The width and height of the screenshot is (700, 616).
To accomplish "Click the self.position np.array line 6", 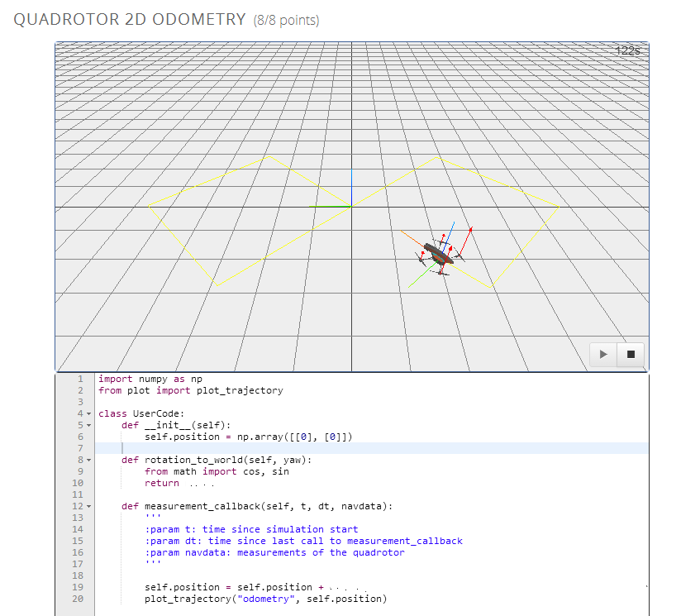I will coord(248,436).
